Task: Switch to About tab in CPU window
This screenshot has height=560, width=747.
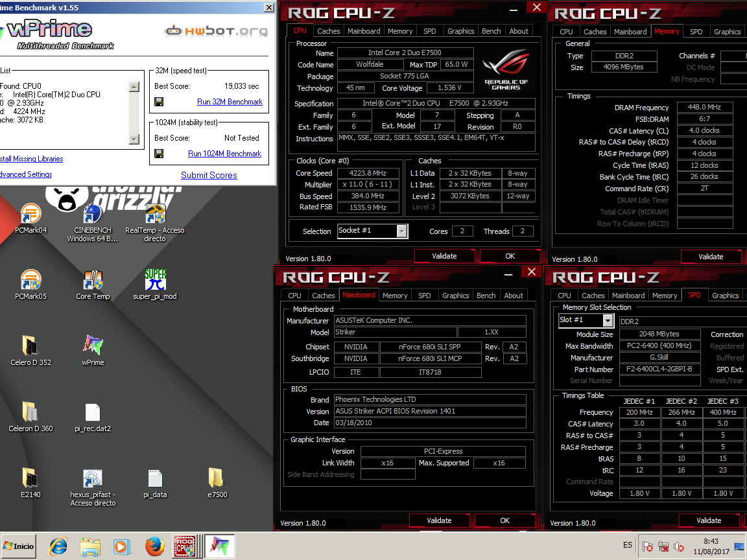Action: pos(519,31)
